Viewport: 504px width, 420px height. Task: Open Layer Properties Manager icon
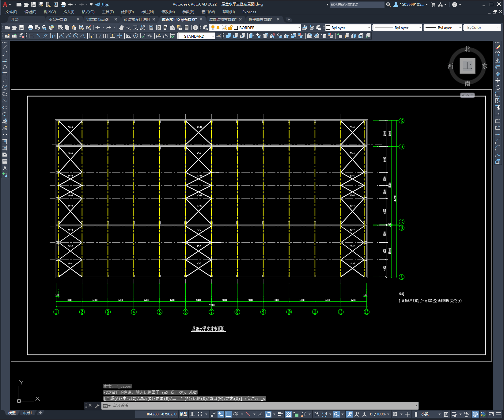[206, 28]
